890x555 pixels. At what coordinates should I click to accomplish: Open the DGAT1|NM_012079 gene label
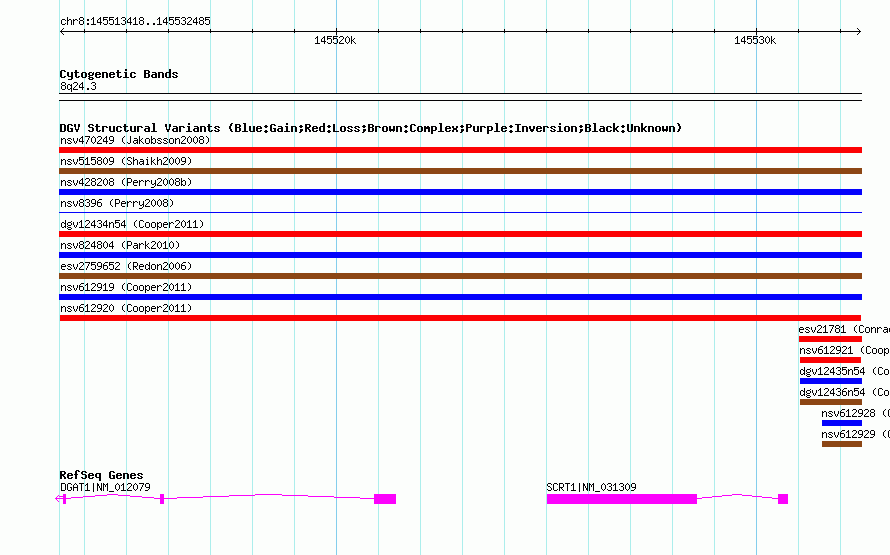tap(105, 487)
